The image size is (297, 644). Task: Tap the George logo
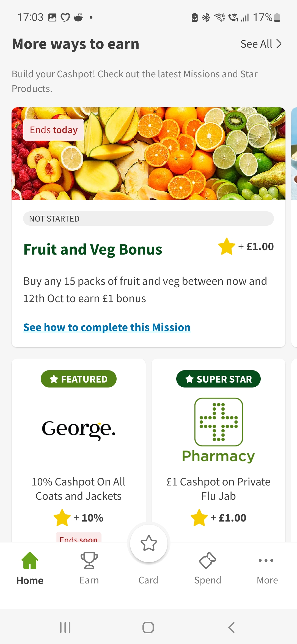pos(79,429)
